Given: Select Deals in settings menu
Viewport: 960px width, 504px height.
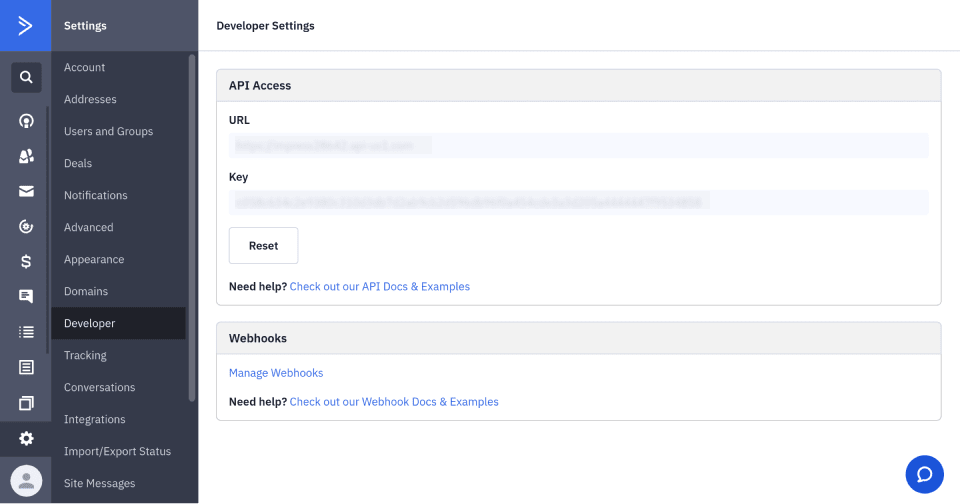Looking at the screenshot, I should pos(78,164).
